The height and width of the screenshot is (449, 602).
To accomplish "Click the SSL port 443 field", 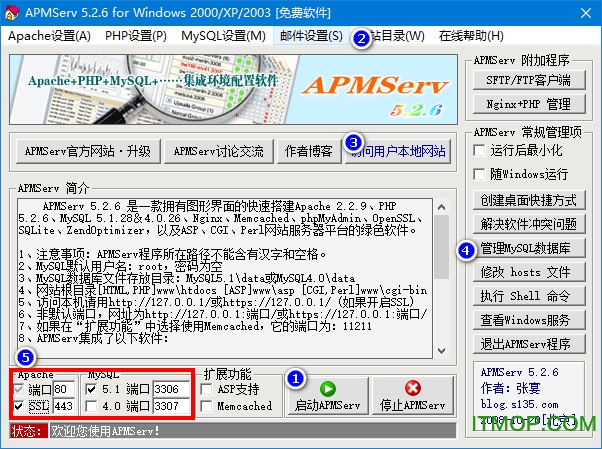I will point(64,406).
